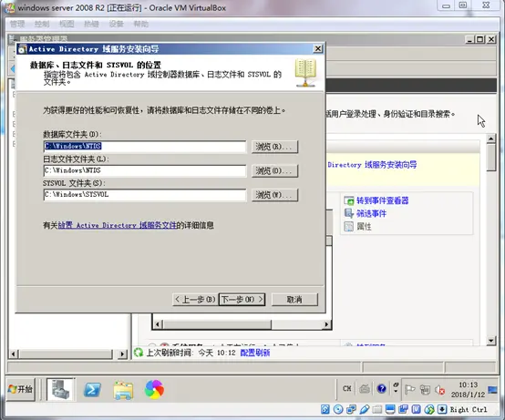Click the VirtualBox mouse integration icon

(x=429, y=409)
